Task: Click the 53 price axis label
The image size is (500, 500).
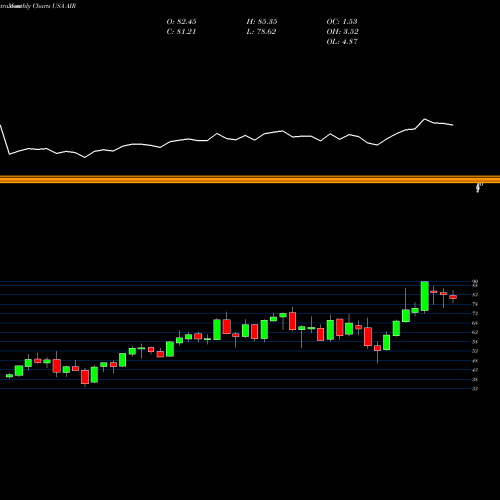Action: 475,351
